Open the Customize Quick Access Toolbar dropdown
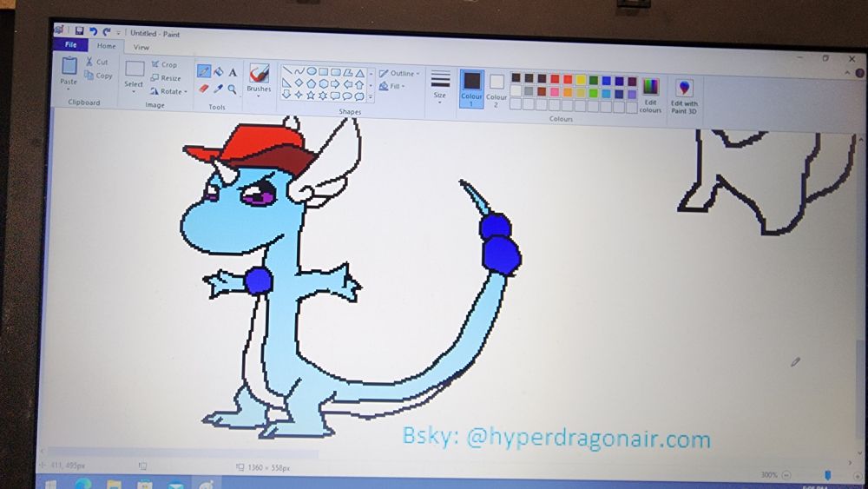868x489 pixels. [118, 33]
